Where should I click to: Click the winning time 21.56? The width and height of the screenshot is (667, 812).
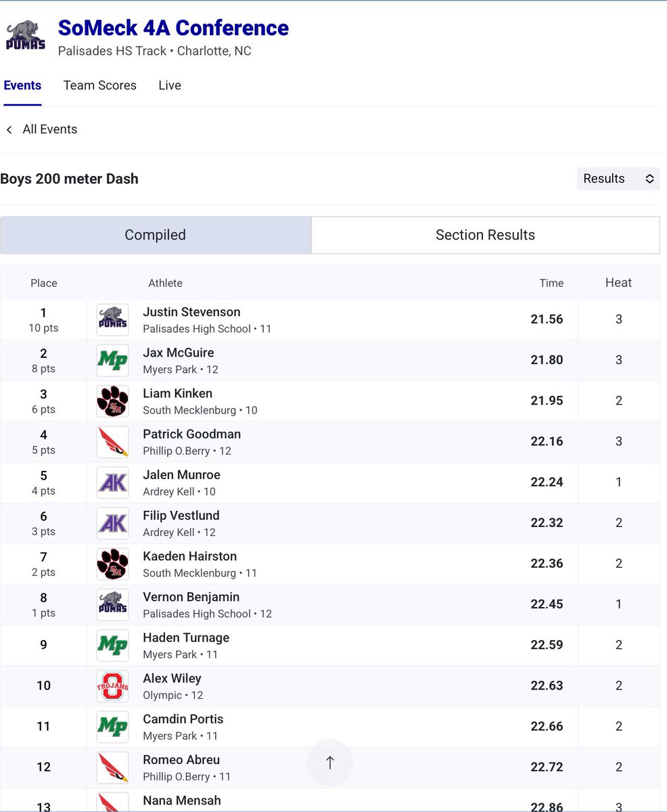[x=547, y=319]
